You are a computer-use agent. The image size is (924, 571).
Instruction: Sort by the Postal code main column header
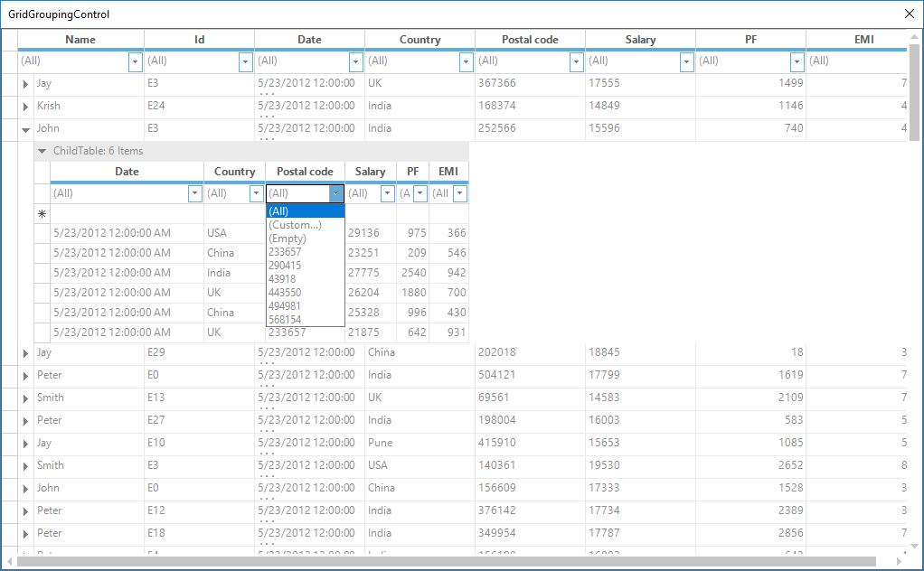coord(530,40)
